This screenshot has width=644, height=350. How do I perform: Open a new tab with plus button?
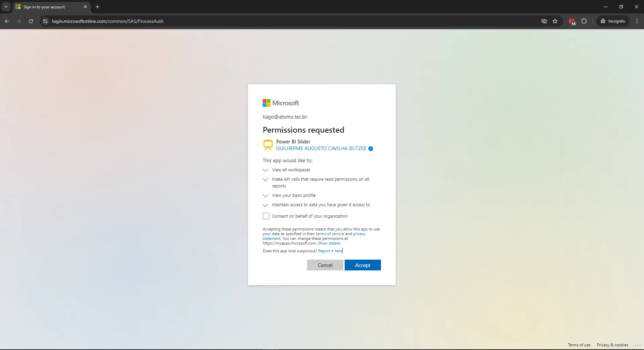point(97,7)
